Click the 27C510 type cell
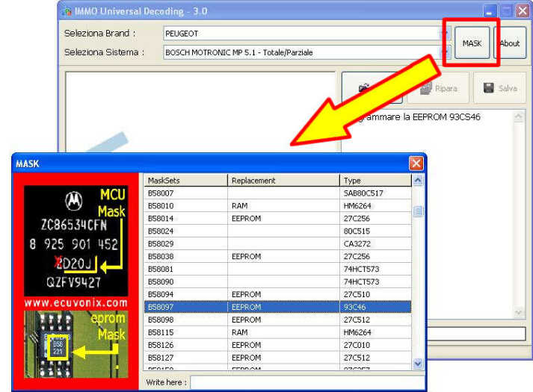Screen dimensions: 533x392 coord(375,294)
